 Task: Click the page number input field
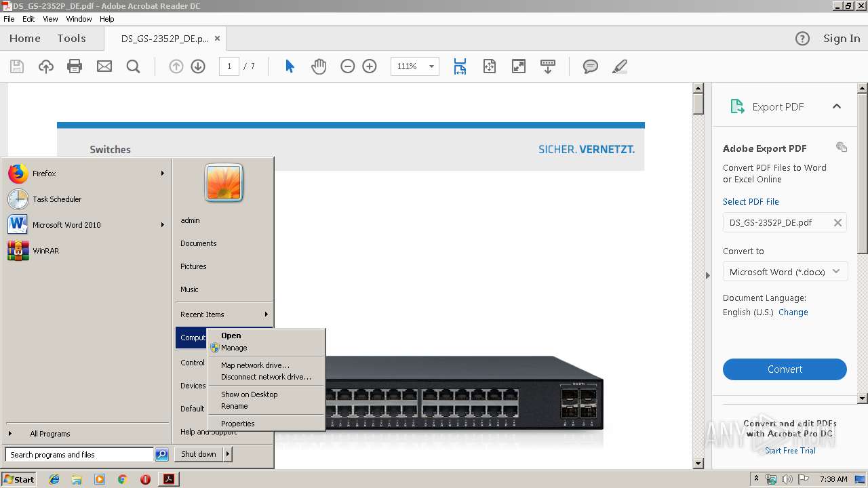(x=229, y=66)
